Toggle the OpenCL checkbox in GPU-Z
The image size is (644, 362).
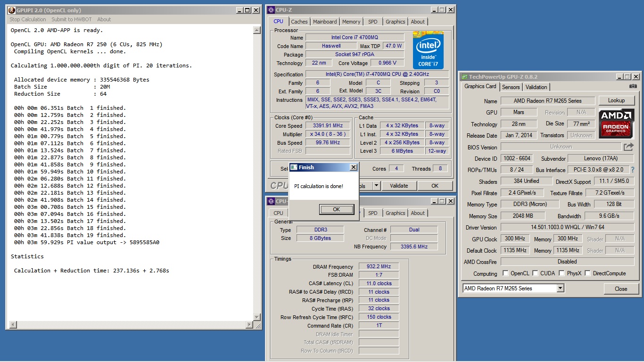click(505, 273)
